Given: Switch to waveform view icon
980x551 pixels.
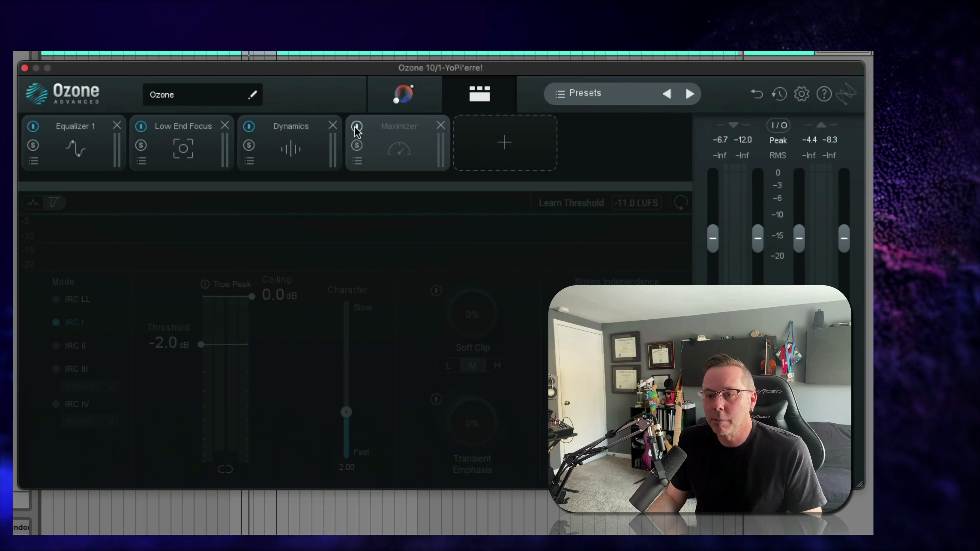Looking at the screenshot, I should pos(33,203).
